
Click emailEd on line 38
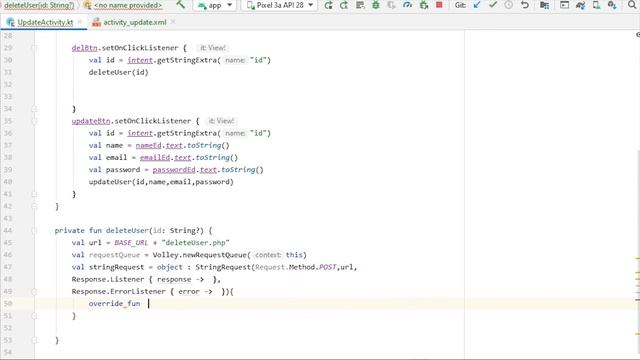pos(155,158)
